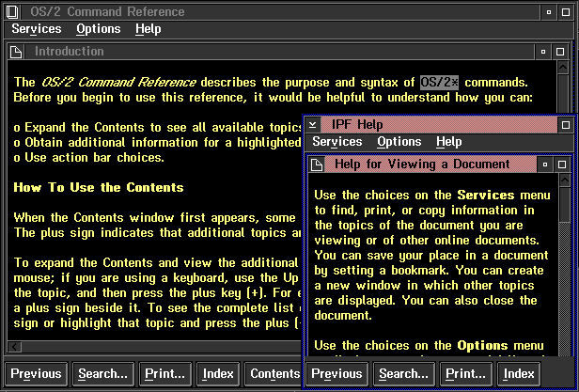
Task: Click bold word Services in help text
Action: (486, 196)
